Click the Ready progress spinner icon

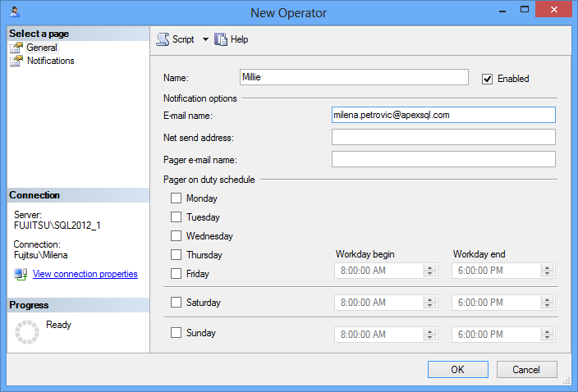pos(27,332)
